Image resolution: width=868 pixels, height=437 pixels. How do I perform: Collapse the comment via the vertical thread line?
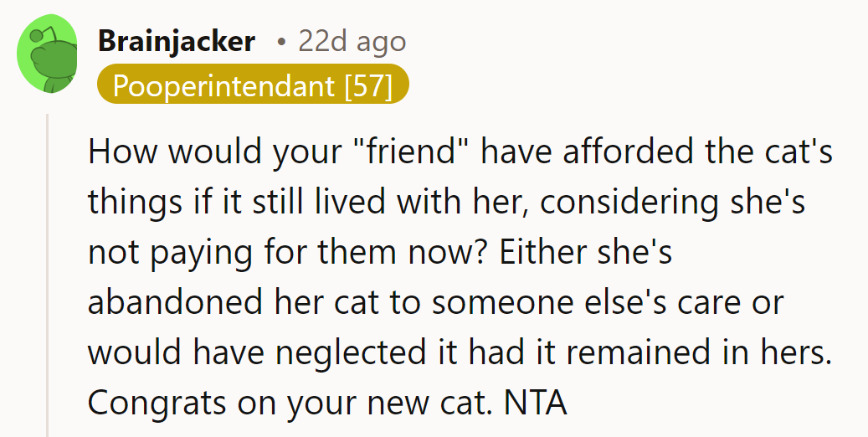coord(47,276)
